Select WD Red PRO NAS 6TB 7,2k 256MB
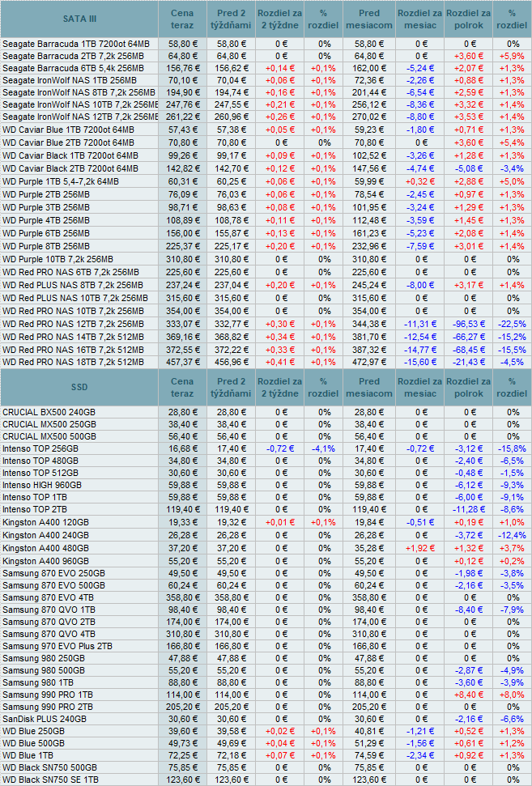 [x=70, y=273]
